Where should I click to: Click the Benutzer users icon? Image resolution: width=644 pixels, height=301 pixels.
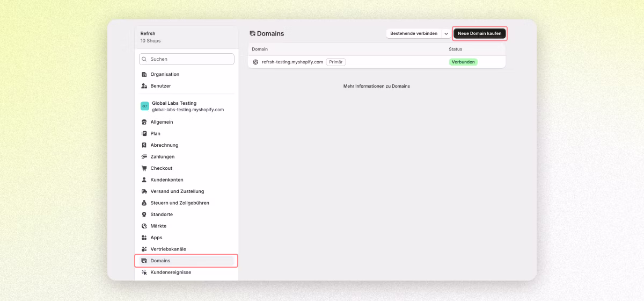(144, 86)
